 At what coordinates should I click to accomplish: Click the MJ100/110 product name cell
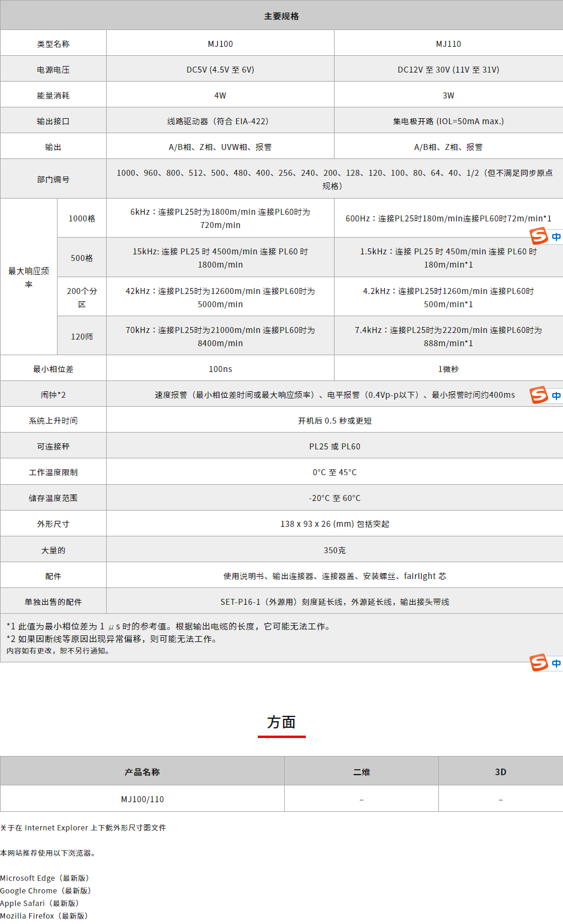(142, 799)
